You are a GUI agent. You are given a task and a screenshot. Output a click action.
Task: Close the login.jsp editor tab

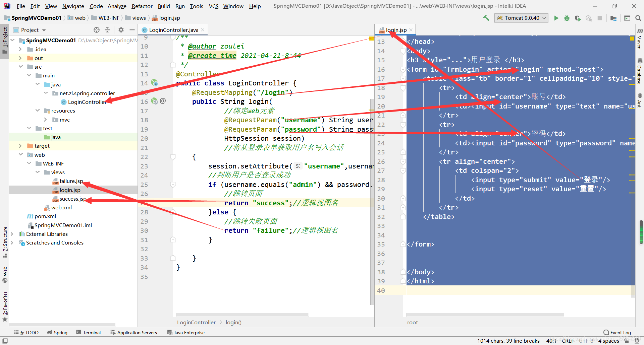pos(411,30)
